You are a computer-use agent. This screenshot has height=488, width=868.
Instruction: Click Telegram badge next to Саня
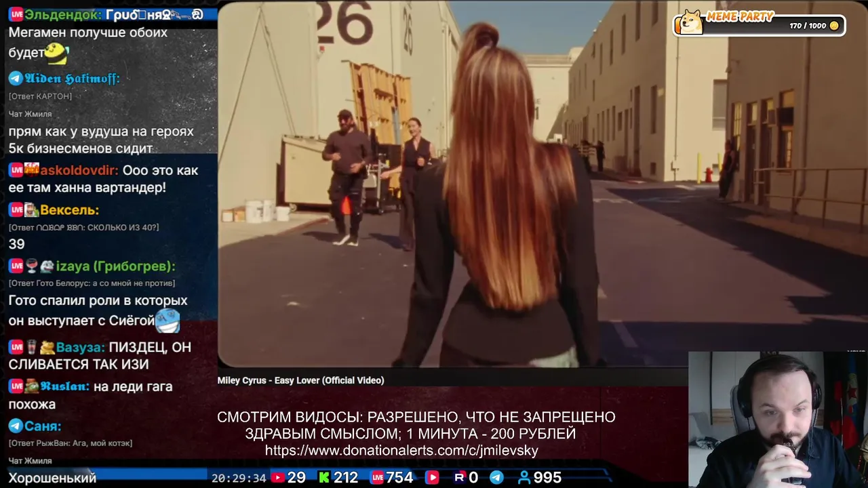click(16, 426)
